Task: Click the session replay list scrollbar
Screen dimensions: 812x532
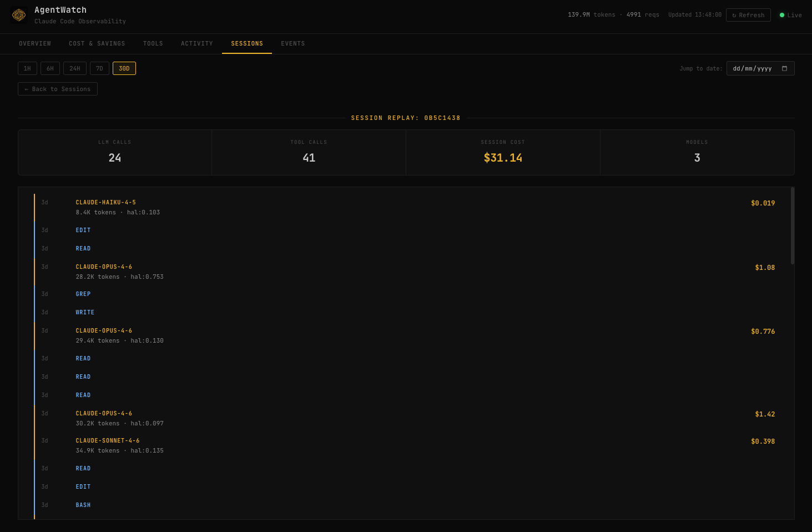Action: click(792, 226)
